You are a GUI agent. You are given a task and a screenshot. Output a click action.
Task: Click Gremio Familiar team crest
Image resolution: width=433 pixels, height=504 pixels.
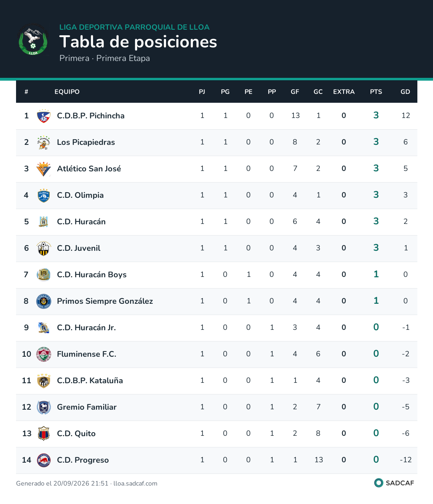click(x=44, y=407)
